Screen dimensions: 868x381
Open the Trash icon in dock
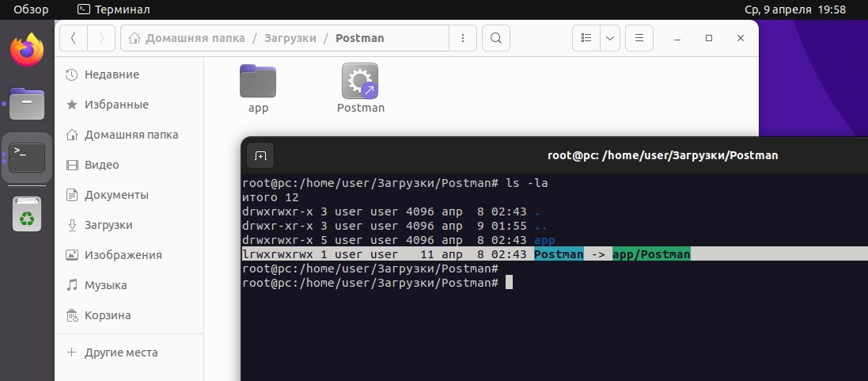(x=27, y=214)
